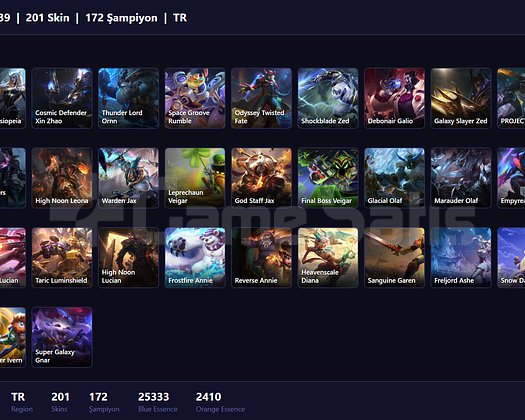Open the Shockblade Zed skin card
The width and height of the screenshot is (525, 420).
click(x=328, y=98)
